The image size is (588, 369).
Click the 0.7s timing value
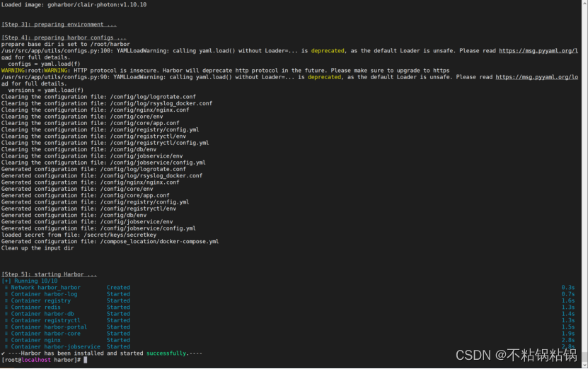(567, 294)
